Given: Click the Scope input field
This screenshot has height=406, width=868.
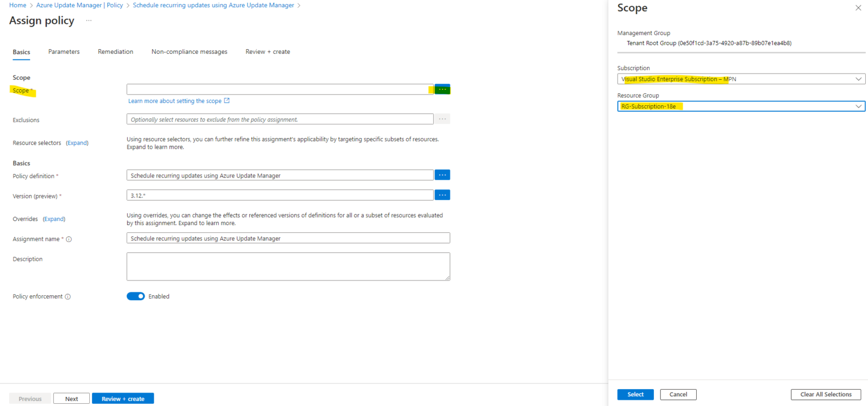Looking at the screenshot, I should (280, 89).
